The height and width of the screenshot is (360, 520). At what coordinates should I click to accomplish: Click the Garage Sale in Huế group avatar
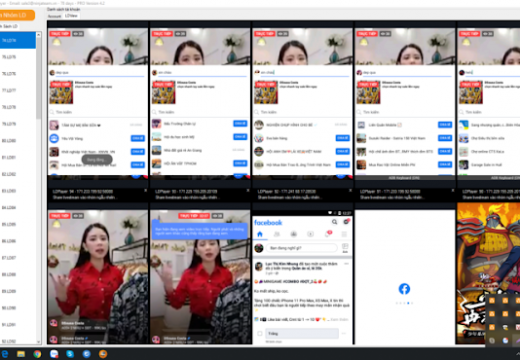tap(463, 165)
